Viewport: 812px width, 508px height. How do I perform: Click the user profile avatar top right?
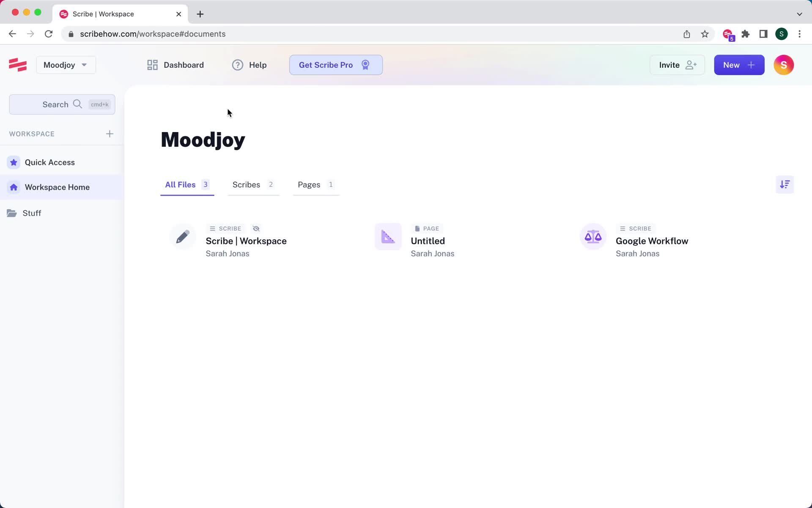783,65
